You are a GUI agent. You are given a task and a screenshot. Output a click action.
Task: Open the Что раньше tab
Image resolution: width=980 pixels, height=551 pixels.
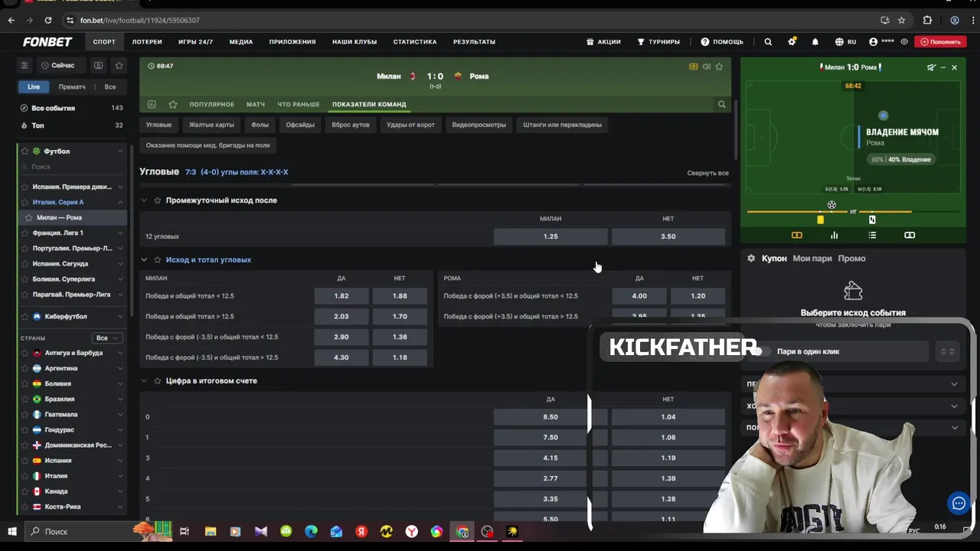(299, 104)
